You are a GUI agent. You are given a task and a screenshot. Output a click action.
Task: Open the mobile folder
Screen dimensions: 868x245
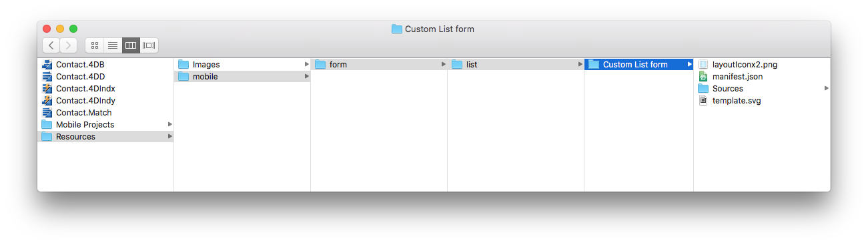click(242, 77)
